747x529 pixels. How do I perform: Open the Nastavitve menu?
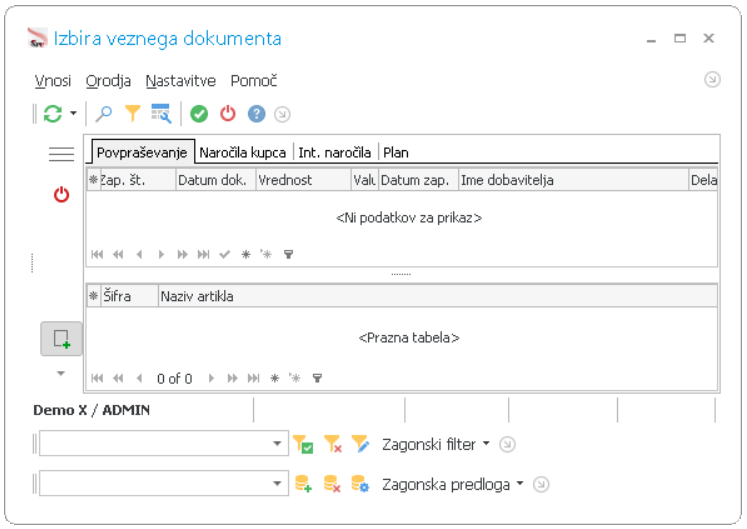[181, 81]
